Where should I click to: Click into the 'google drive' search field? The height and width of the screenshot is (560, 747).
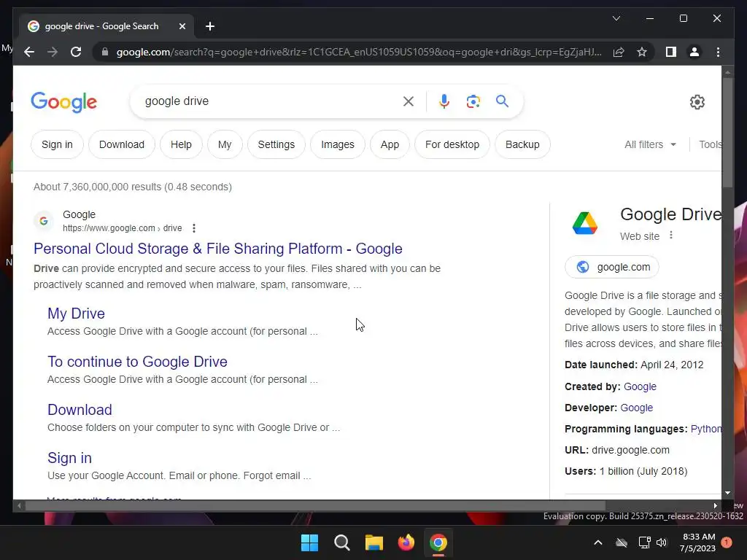[271, 101]
